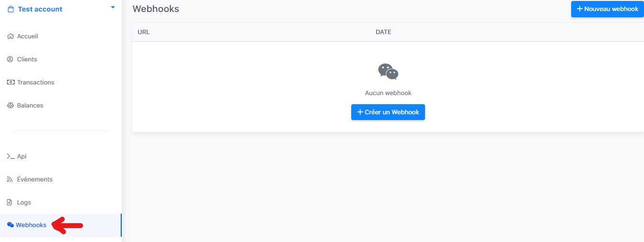Click the DATE column header
Image resolution: width=644 pixels, height=242 pixels.
click(x=383, y=32)
